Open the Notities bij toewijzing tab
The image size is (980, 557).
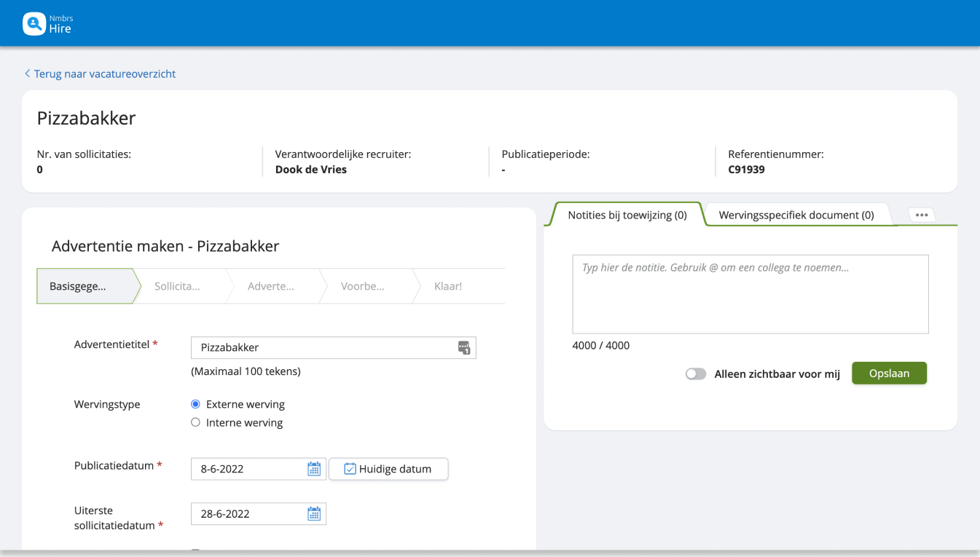click(x=627, y=215)
